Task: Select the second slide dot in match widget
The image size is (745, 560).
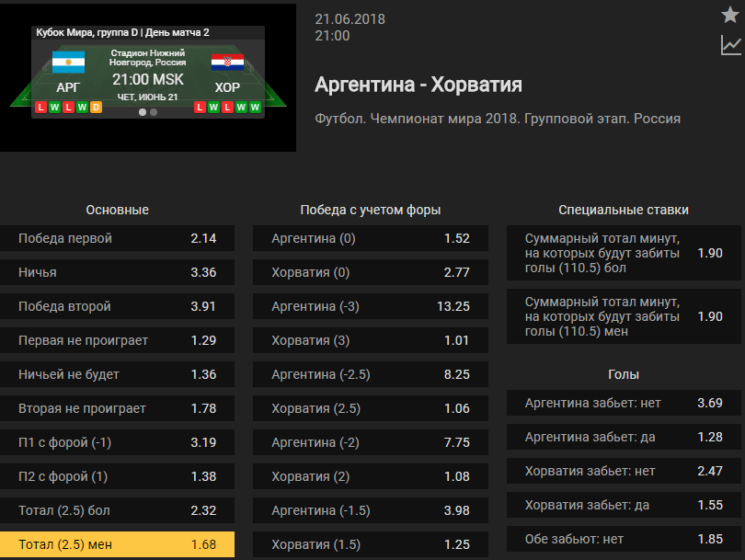Action: pos(154,112)
